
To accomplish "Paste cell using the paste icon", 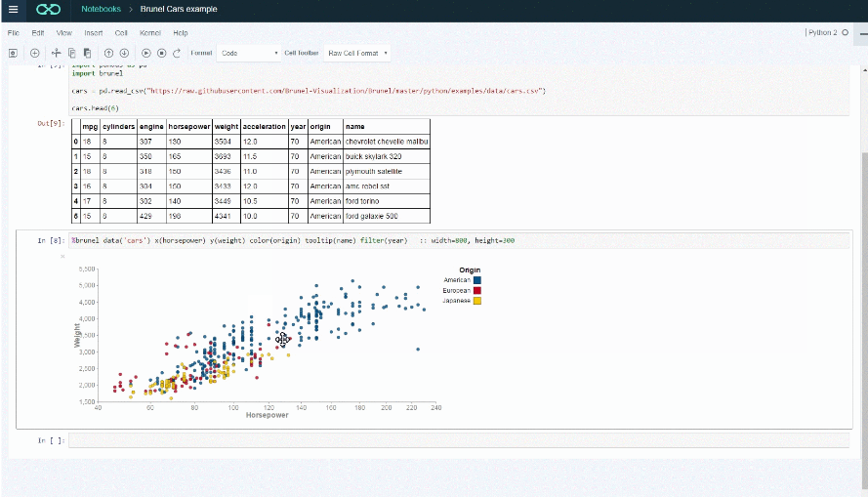I will coord(87,53).
